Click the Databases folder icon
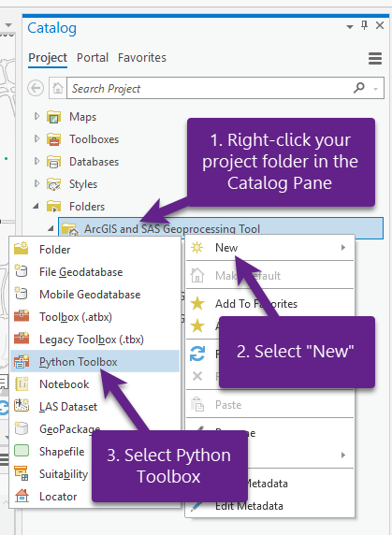The width and height of the screenshot is (392, 535). [x=53, y=162]
